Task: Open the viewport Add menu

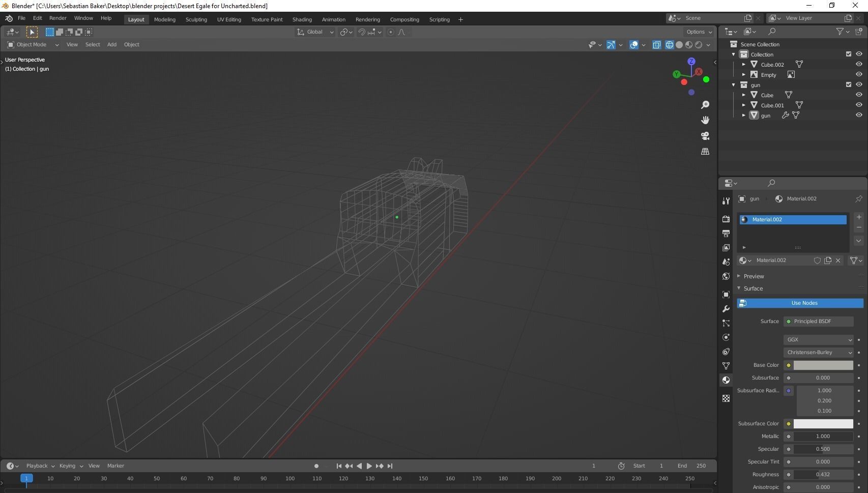Action: (x=112, y=45)
